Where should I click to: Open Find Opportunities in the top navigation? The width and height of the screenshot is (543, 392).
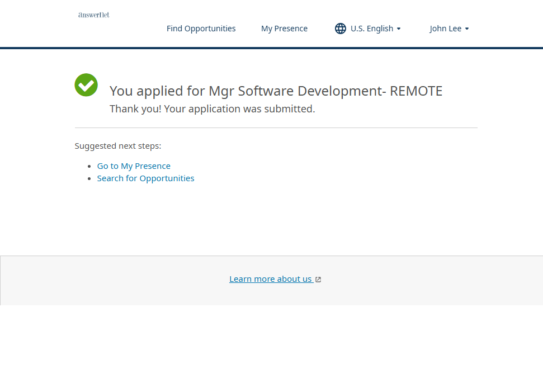point(201,29)
